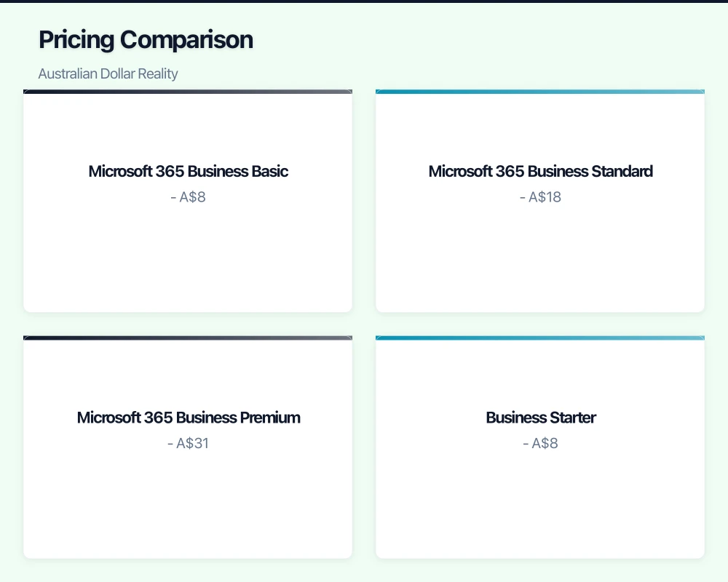
Task: Select the Microsoft 365 Business Standard title
Action: click(540, 172)
